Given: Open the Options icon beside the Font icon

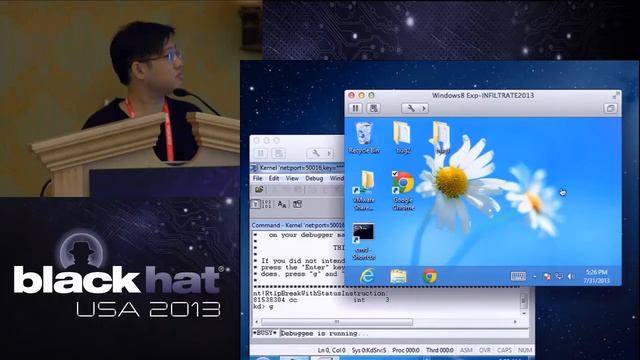Looking at the screenshot, I should [x=297, y=204].
